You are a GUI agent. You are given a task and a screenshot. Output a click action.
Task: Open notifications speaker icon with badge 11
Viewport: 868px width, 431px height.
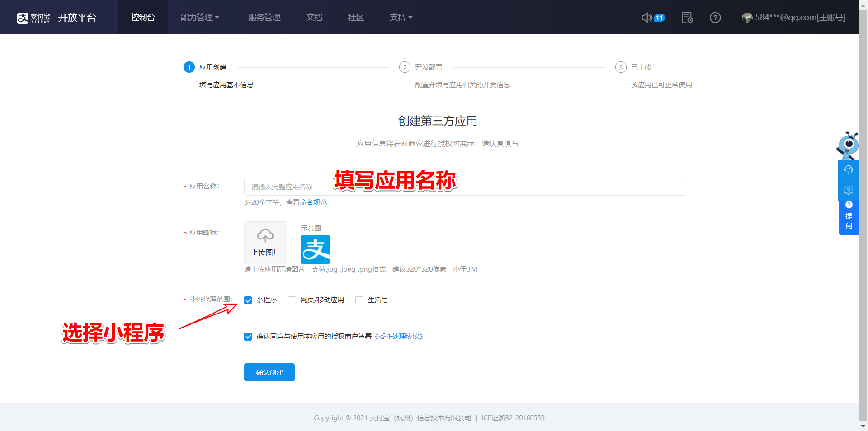point(653,18)
